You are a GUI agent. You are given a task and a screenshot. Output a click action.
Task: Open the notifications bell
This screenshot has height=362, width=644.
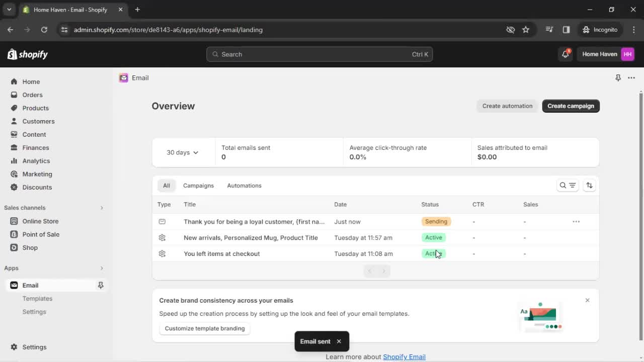[566, 54]
